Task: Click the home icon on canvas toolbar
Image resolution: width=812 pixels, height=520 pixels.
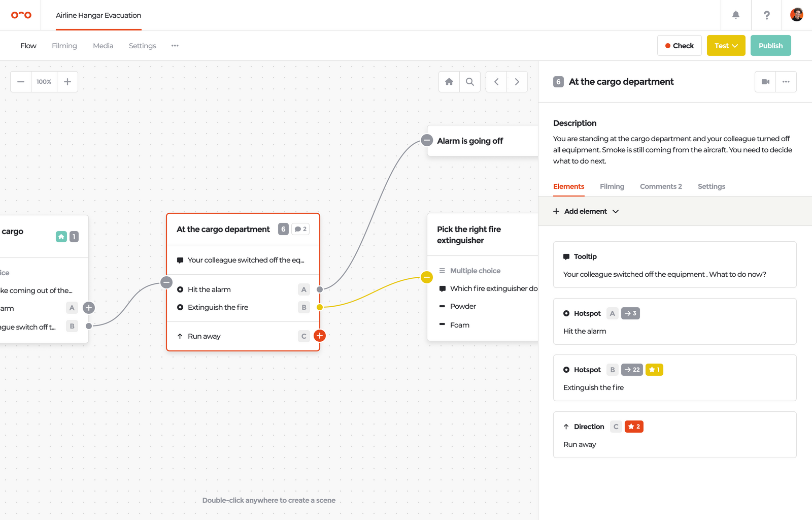Action: coord(449,82)
